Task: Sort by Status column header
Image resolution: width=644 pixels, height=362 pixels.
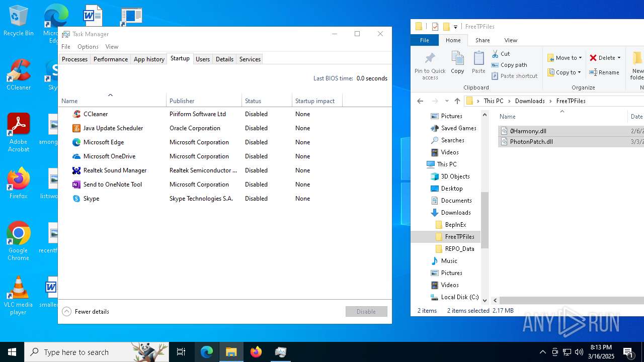Action: (267, 101)
